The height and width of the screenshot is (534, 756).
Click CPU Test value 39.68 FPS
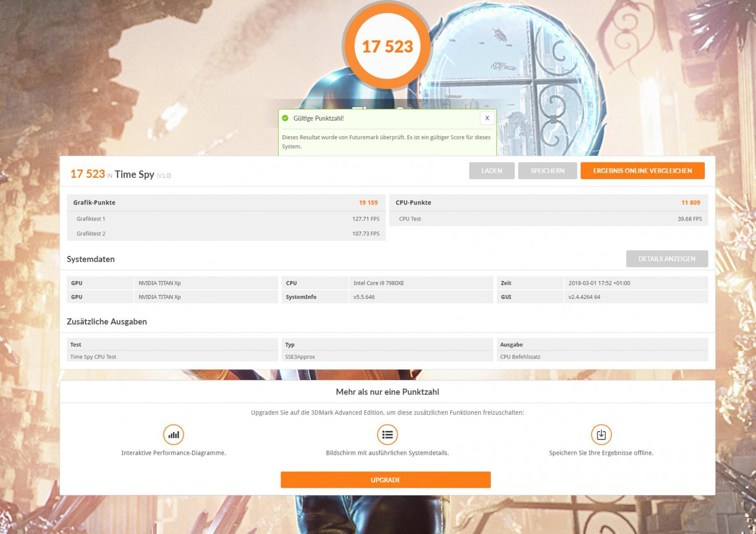point(690,219)
